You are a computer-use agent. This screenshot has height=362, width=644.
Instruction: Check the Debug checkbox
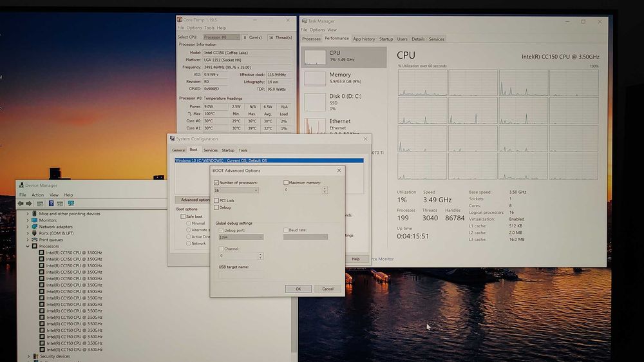click(216, 207)
